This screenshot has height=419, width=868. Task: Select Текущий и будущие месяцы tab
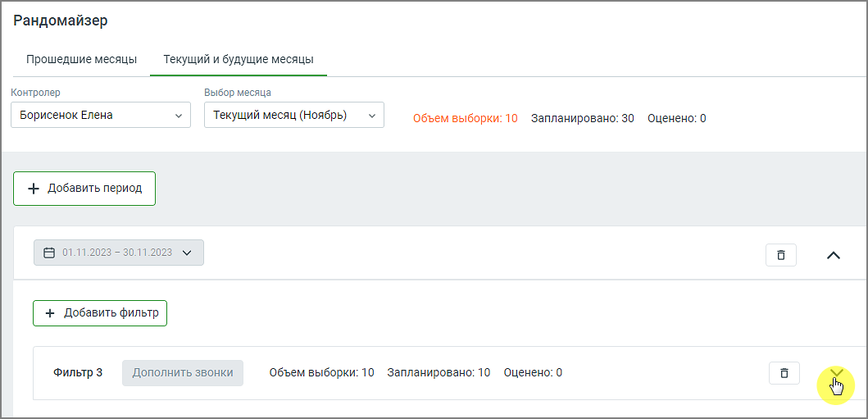pyautogui.click(x=239, y=60)
